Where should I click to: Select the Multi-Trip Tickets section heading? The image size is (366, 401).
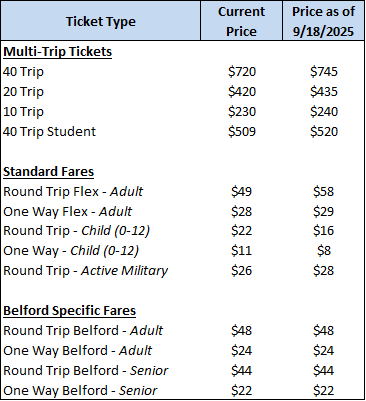tap(58, 52)
